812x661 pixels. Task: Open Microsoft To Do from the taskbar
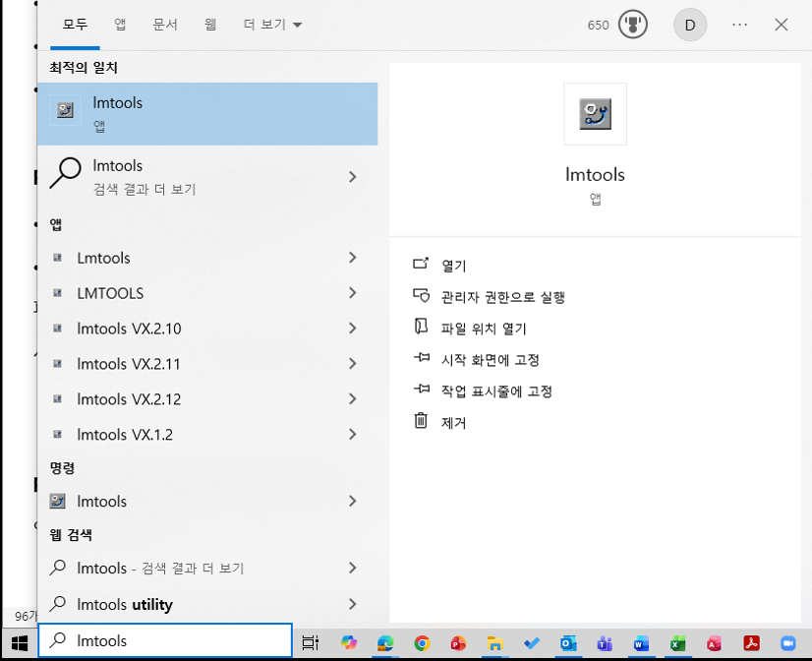[532, 643]
